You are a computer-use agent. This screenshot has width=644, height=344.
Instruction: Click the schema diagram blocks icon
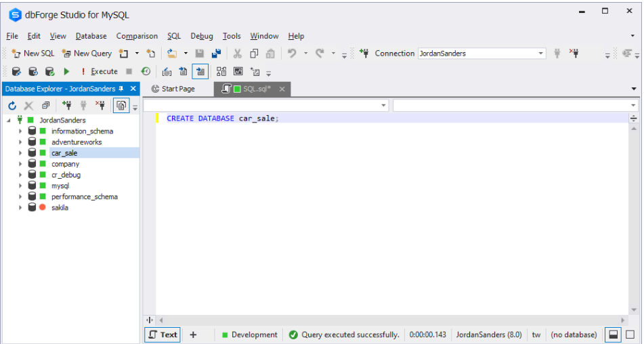[221, 72]
